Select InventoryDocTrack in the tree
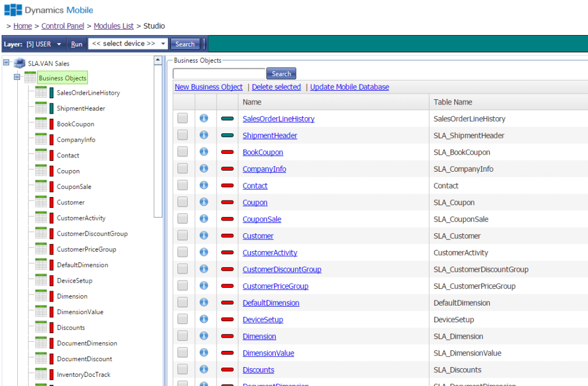This screenshot has width=588, height=386. (x=84, y=375)
